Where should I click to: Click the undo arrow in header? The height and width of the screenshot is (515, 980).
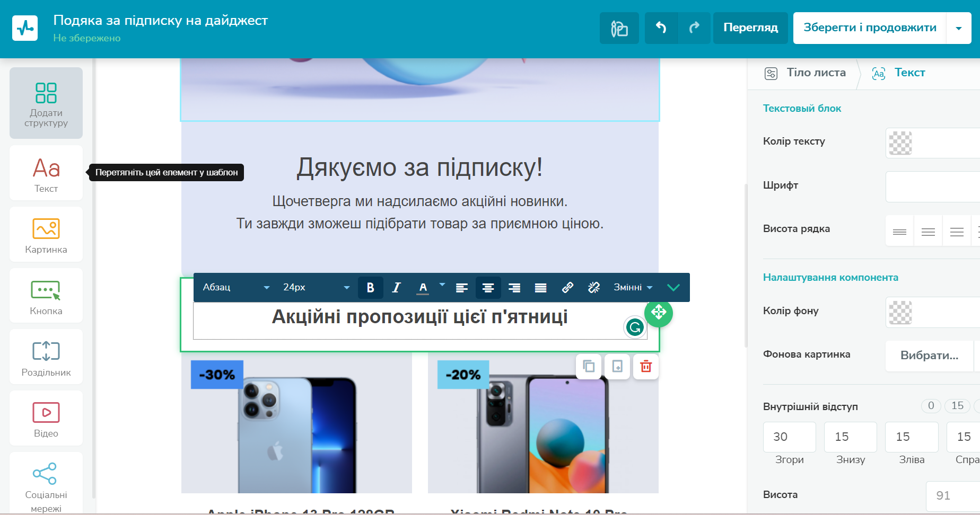(x=661, y=28)
